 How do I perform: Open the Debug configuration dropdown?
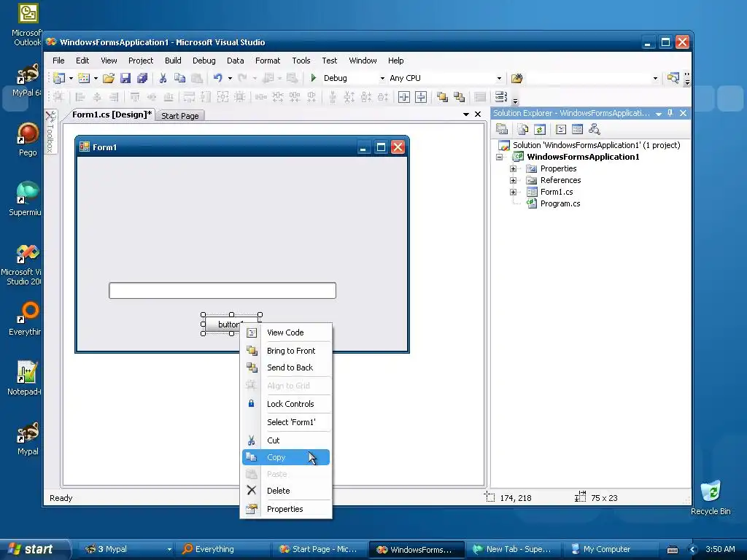tap(382, 79)
